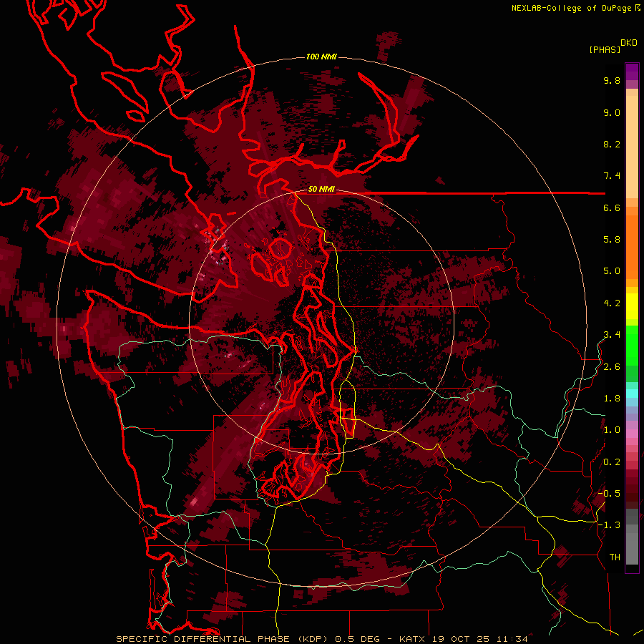Click the 9.0 scale value
The height and width of the screenshot is (644, 644).
pyautogui.click(x=612, y=112)
